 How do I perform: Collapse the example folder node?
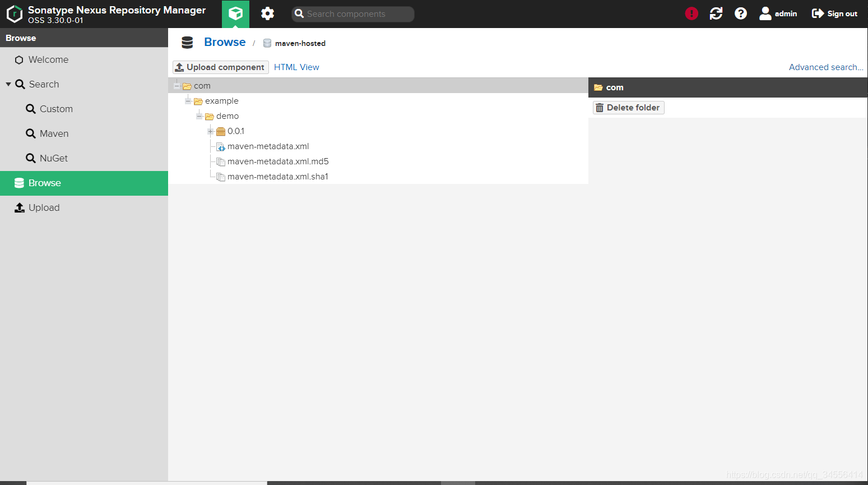click(188, 101)
